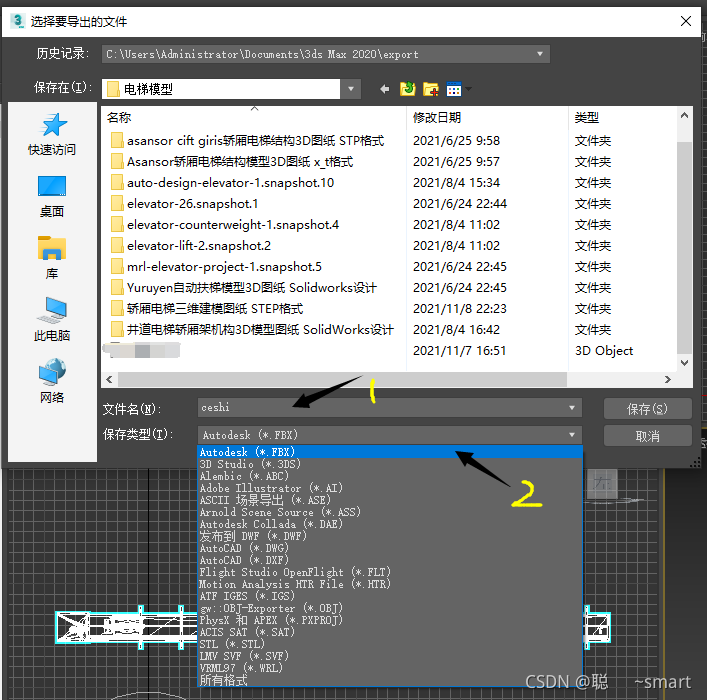Select STL (*.STL) format
Screen dimensions: 707x700
tap(390, 644)
